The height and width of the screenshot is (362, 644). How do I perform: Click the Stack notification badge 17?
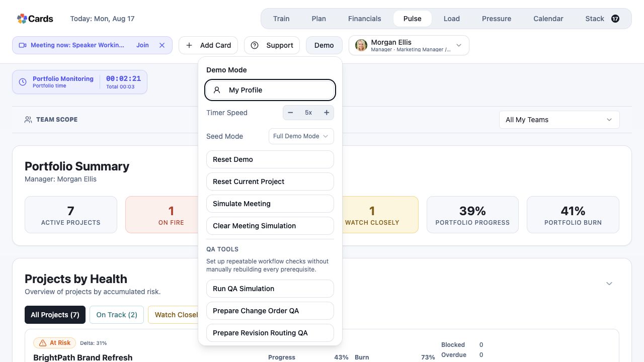[x=615, y=19]
